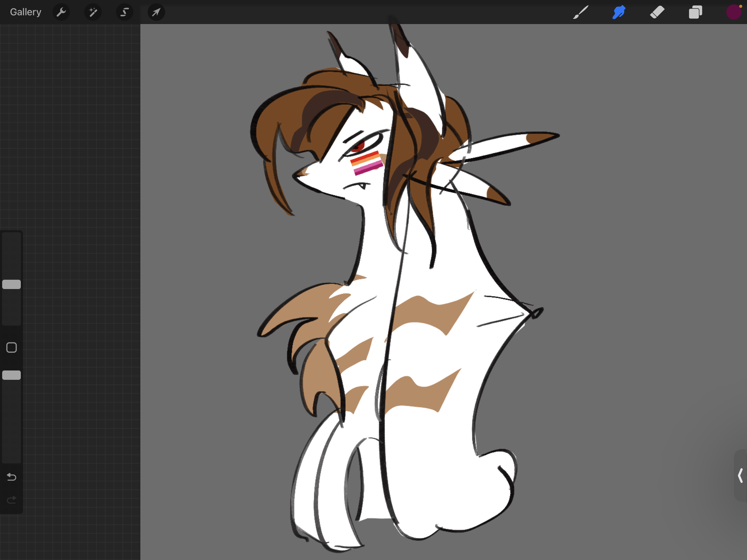
Task: Click the brush size slider handle
Action: pos(11,284)
